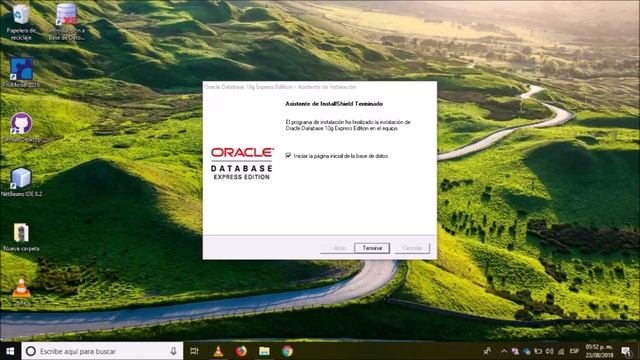Screen dimensions: 640x360
Task: Select the VLC desktop shortcut icon
Action: click(21, 291)
